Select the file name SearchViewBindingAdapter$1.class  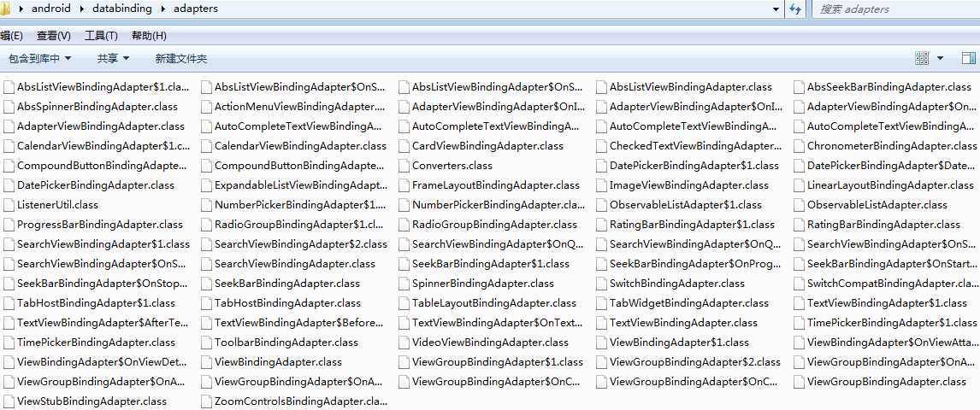103,244
